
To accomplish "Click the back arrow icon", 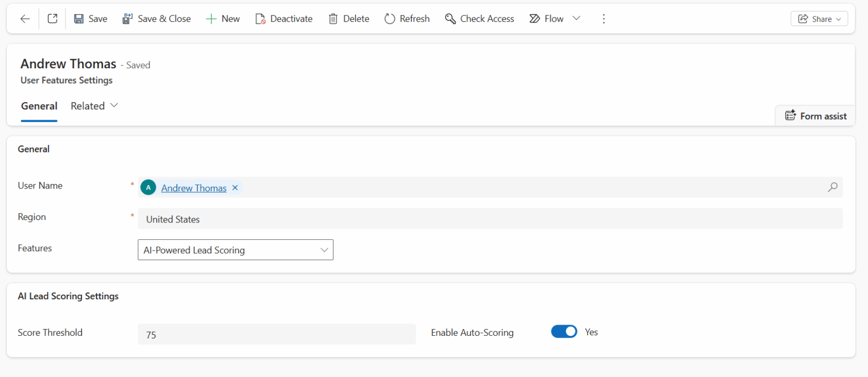I will 25,19.
